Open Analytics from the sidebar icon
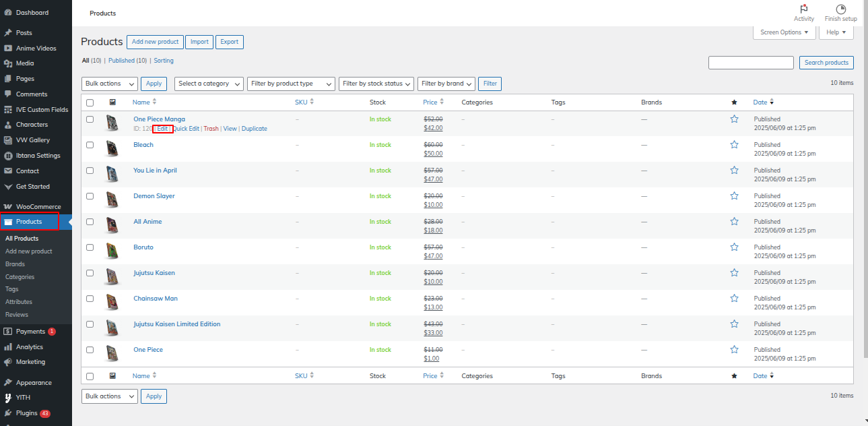This screenshot has height=426, width=868. (x=8, y=347)
